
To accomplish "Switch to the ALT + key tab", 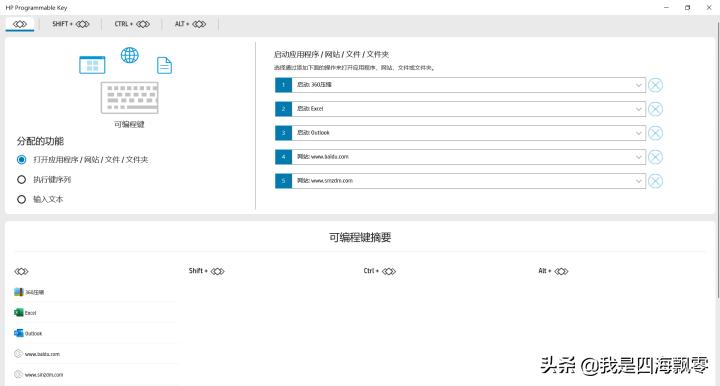I will click(190, 24).
